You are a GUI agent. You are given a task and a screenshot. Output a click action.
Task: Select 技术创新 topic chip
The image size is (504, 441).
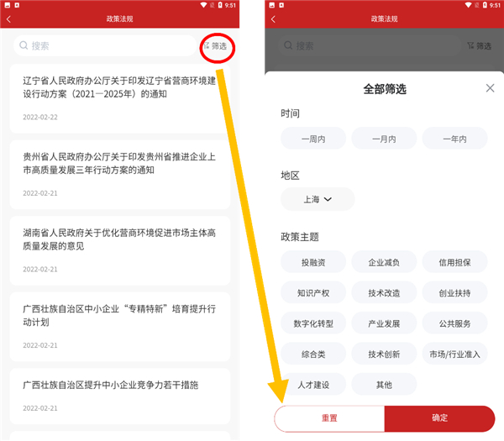(x=384, y=354)
